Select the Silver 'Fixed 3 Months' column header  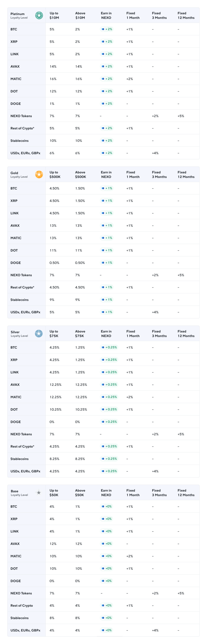coord(159,333)
